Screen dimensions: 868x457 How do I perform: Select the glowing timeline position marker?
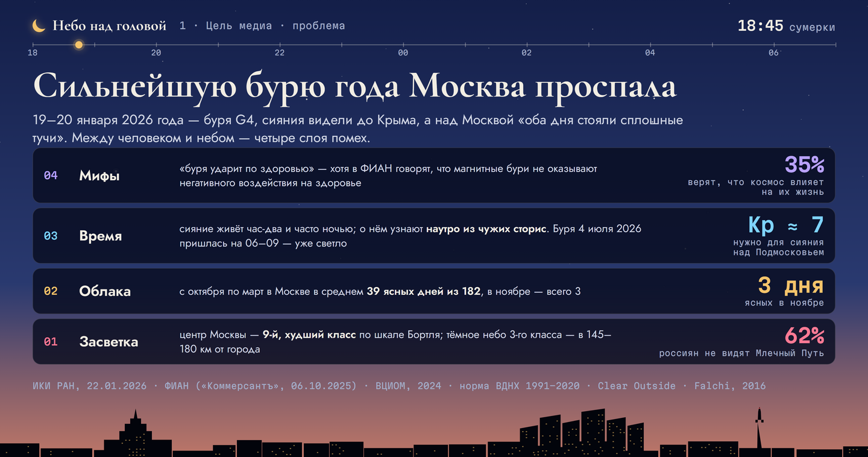(x=78, y=45)
